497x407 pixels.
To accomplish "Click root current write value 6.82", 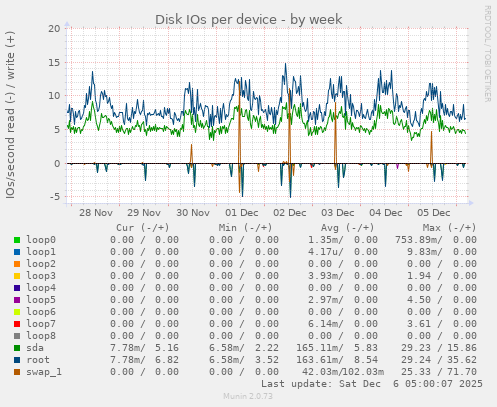I will tap(167, 360).
